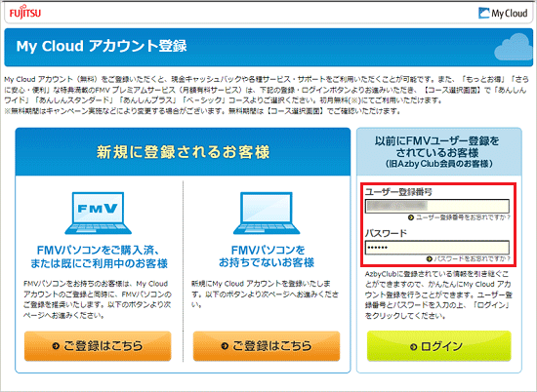Click the green ログイン button
The image size is (537, 392).
(x=439, y=346)
